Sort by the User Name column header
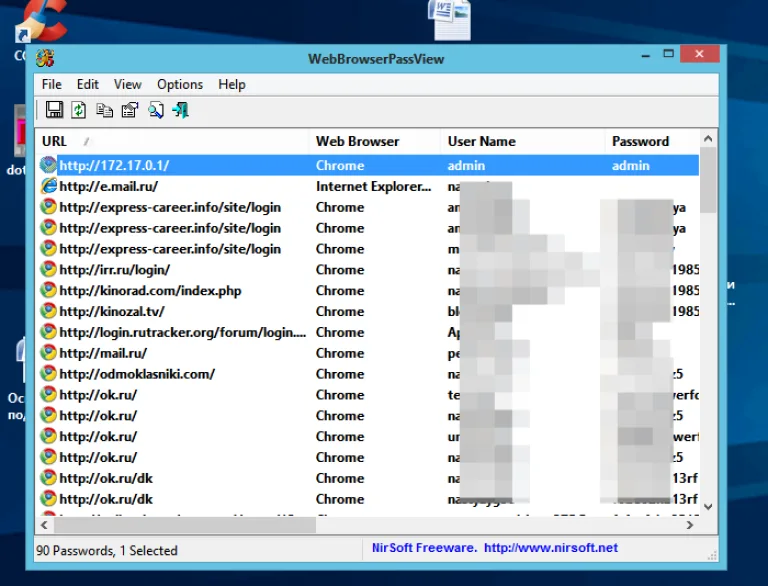 point(523,141)
